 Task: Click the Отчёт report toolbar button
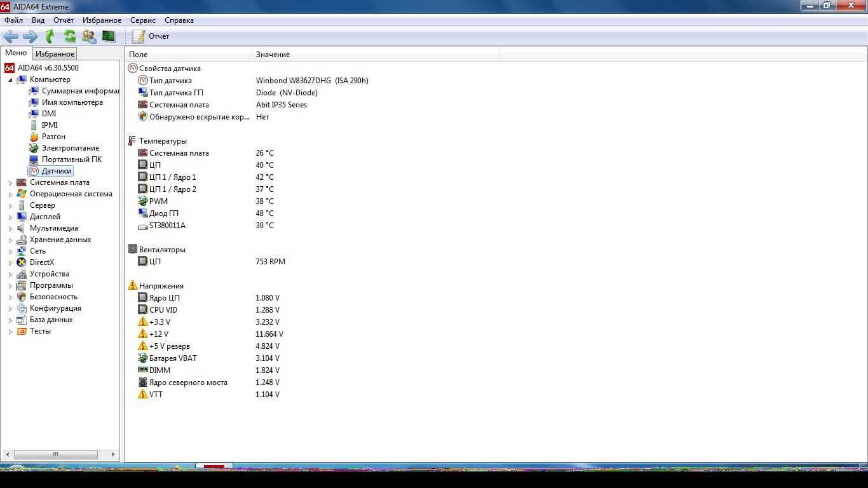pyautogui.click(x=151, y=36)
